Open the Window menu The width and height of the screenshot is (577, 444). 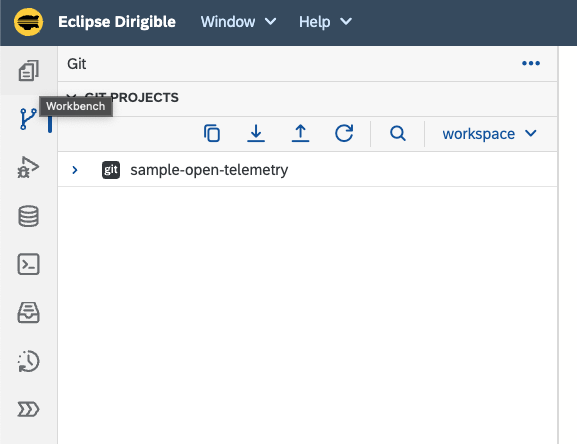click(x=238, y=22)
